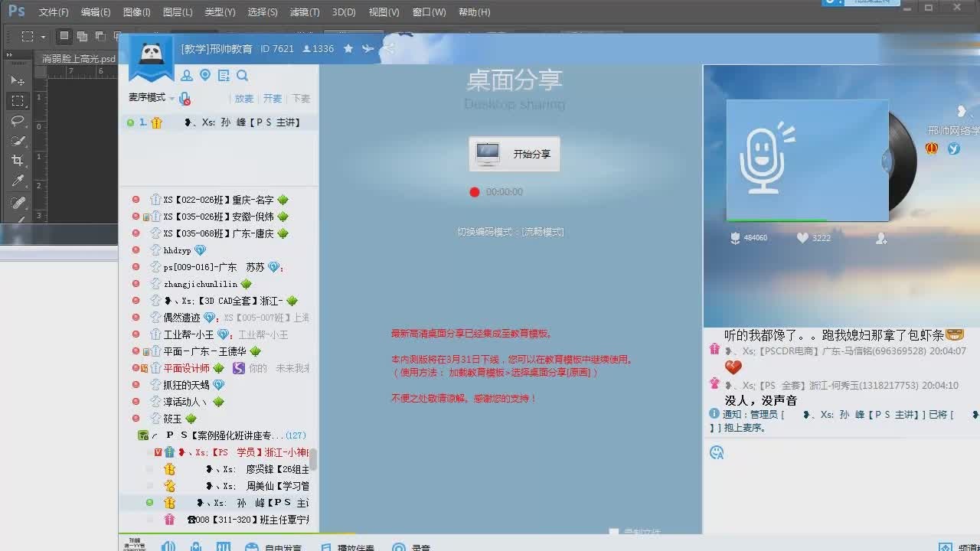Image resolution: width=980 pixels, height=551 pixels.
Task: Click the 下麦 link
Action: point(301,99)
